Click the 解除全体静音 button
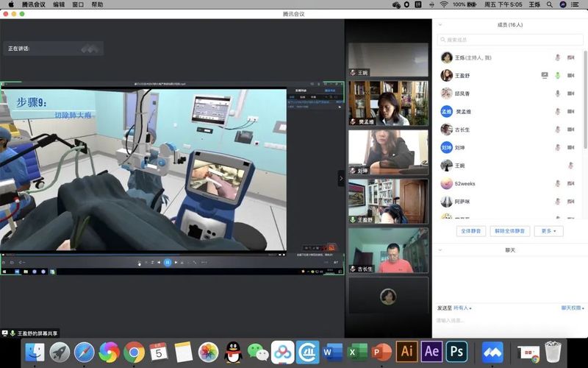 click(509, 231)
